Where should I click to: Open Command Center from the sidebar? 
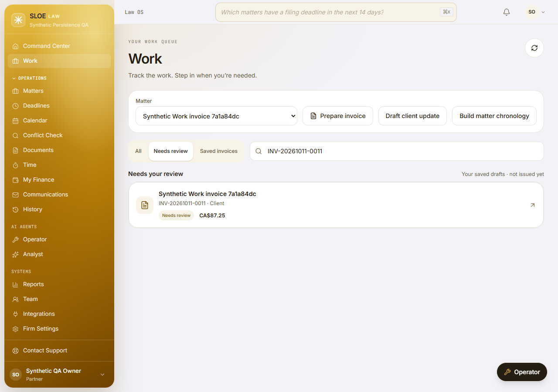pyautogui.click(x=59, y=46)
